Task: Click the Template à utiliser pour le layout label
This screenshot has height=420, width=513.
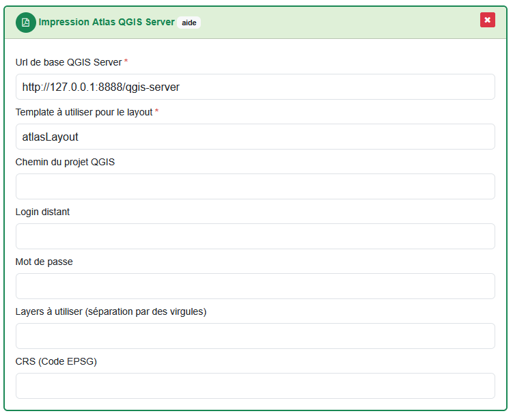Action: [x=83, y=112]
